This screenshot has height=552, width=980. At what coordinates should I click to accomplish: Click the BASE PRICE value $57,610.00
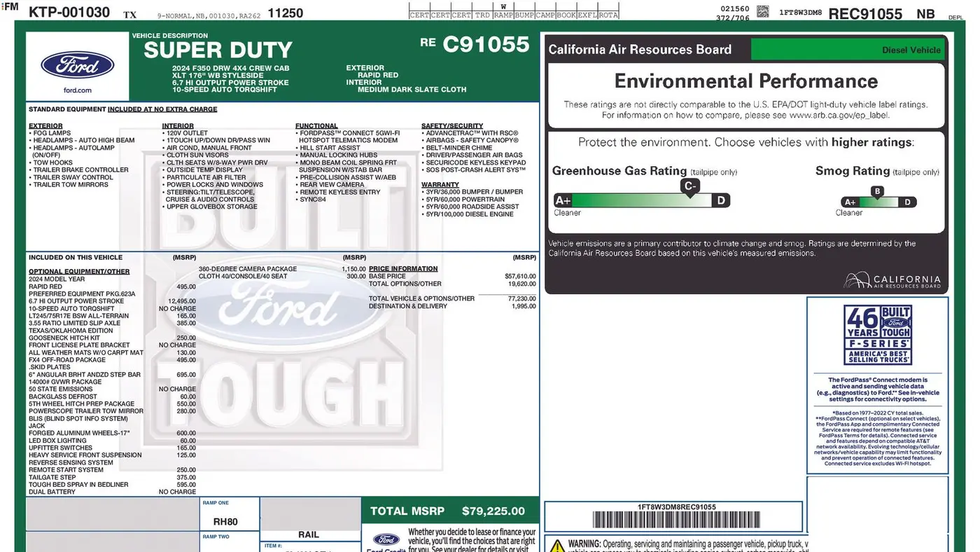(520, 276)
